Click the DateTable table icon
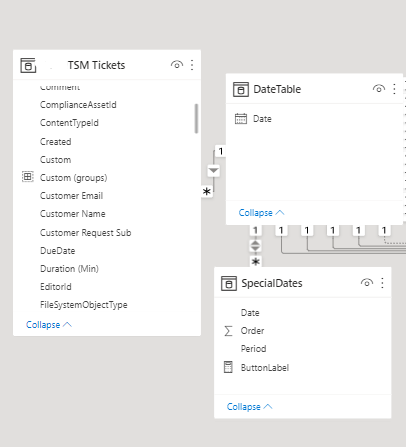 click(241, 89)
